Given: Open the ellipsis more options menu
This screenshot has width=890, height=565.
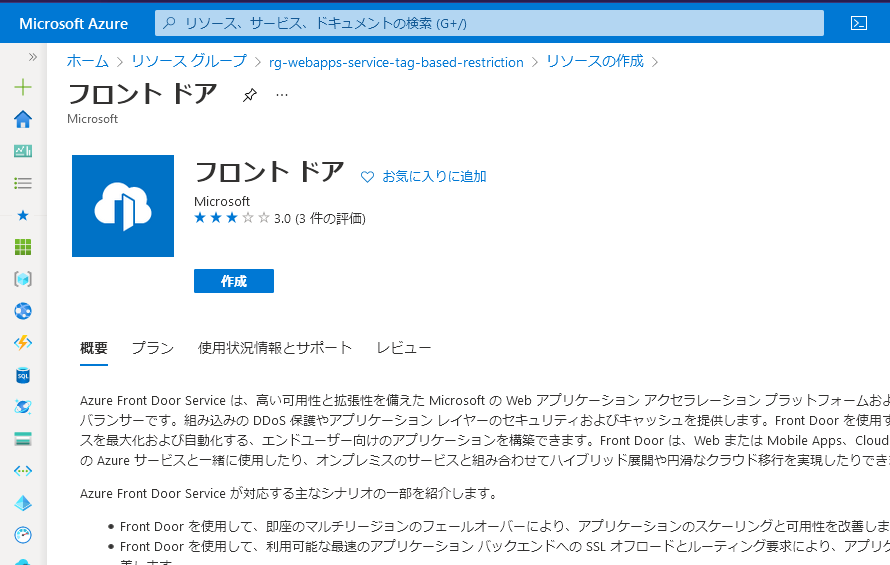Looking at the screenshot, I should tap(282, 95).
